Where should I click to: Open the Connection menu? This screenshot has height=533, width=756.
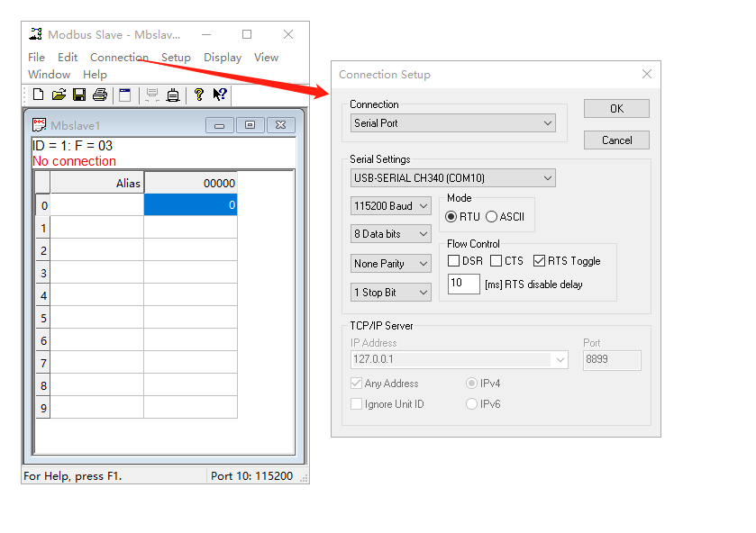[x=119, y=57]
